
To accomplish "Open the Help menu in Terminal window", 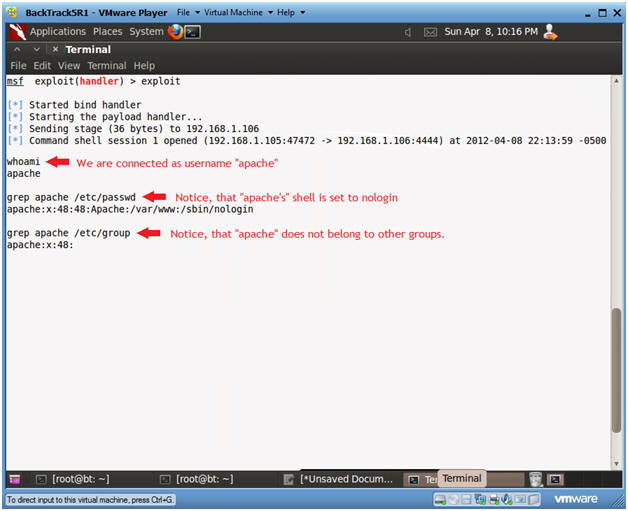I will click(x=144, y=66).
